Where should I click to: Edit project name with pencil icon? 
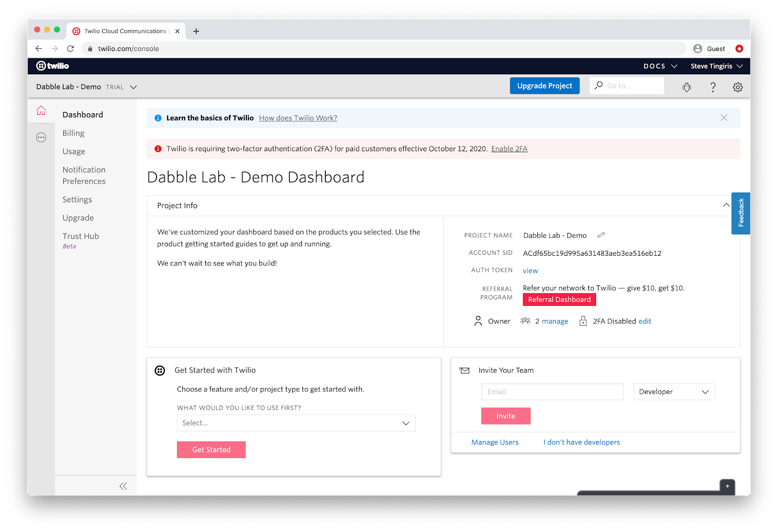601,235
